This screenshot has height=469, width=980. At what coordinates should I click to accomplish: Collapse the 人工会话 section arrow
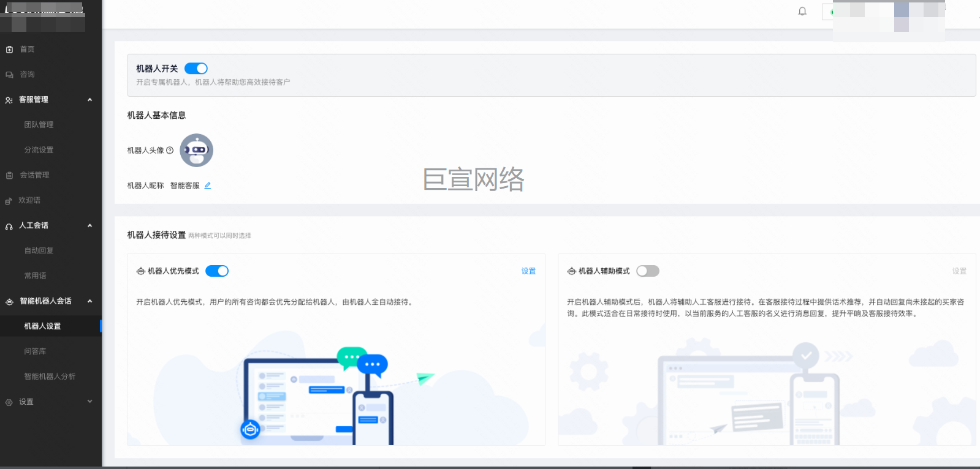coord(90,226)
